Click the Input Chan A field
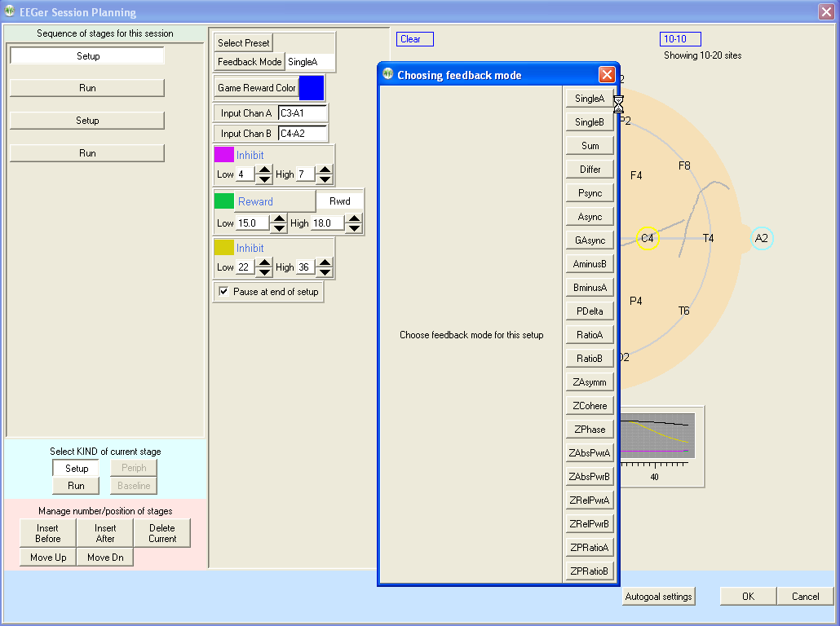This screenshot has width=840, height=626. tap(303, 113)
